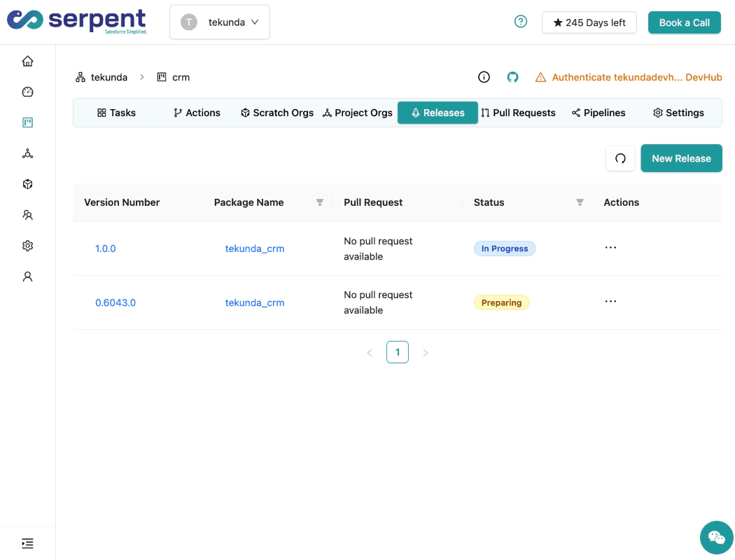
Task: Click the New Release button
Action: [681, 158]
